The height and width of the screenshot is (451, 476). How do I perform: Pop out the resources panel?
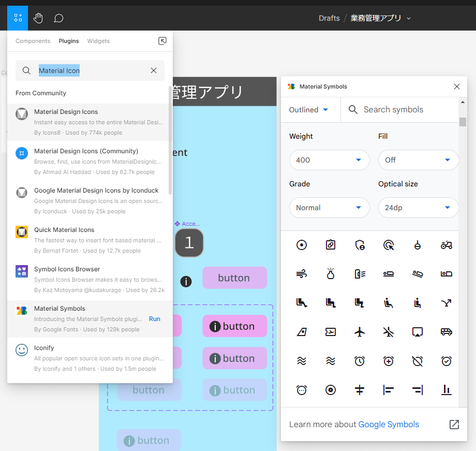click(162, 41)
